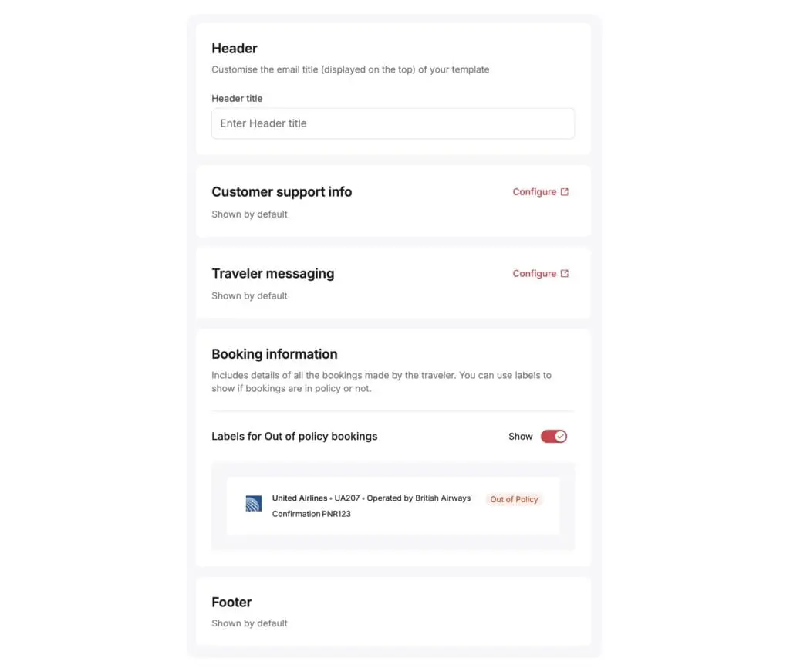This screenshot has height=672, width=790.
Task: Open Configure for Customer support info
Action: [534, 191]
